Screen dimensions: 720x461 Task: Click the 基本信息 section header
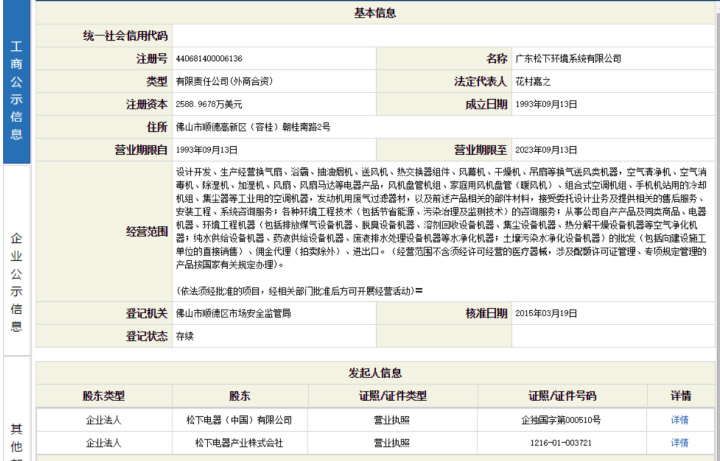[x=375, y=13]
